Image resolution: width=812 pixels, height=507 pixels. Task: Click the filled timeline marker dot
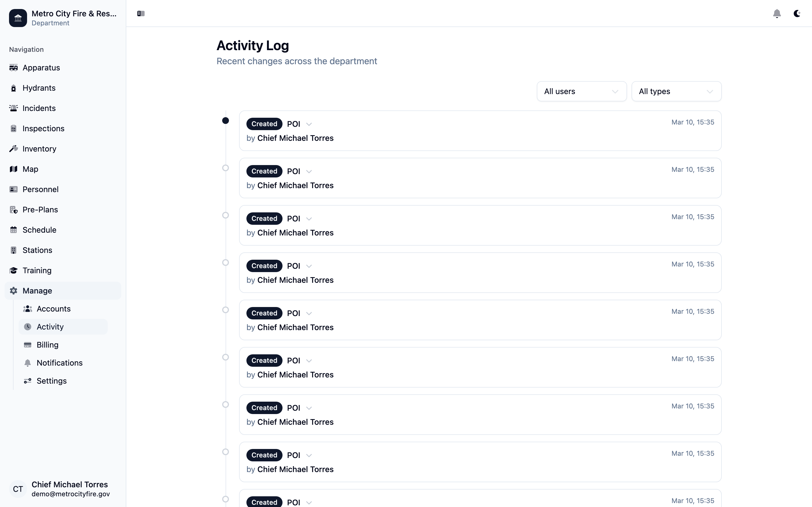(226, 121)
